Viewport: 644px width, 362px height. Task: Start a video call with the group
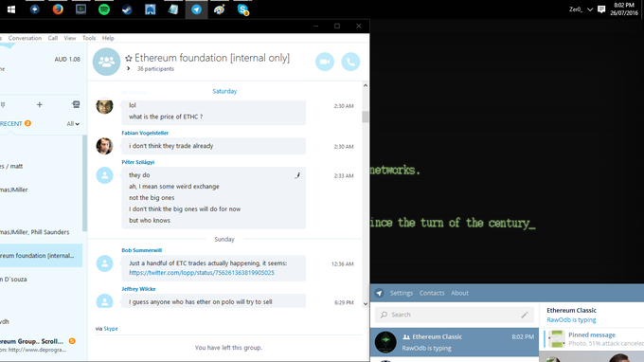(325, 62)
